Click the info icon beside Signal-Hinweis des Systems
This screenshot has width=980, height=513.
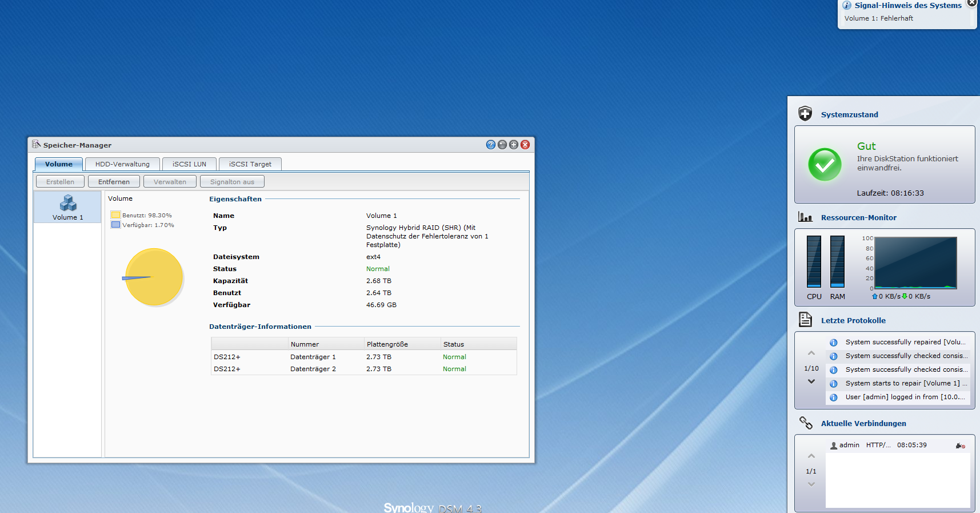click(847, 5)
